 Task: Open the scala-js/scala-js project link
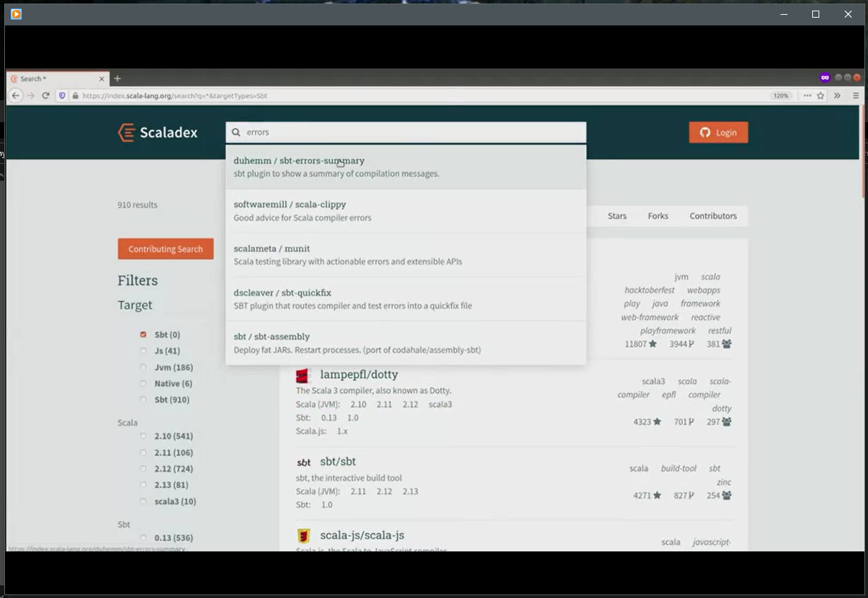point(362,536)
